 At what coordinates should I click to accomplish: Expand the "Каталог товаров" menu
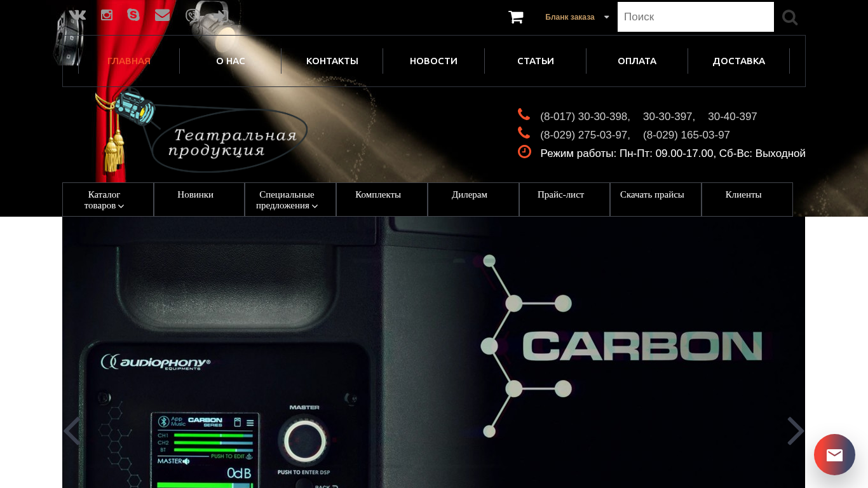(108, 200)
